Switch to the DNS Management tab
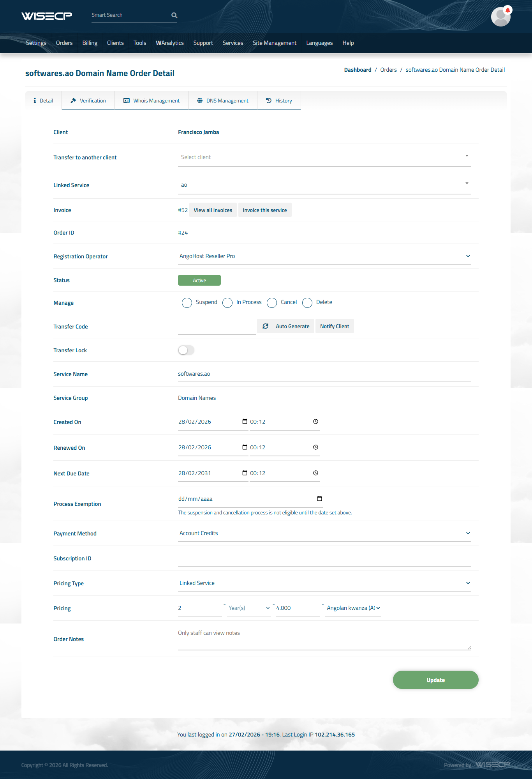This screenshot has height=779, width=532. [x=223, y=101]
